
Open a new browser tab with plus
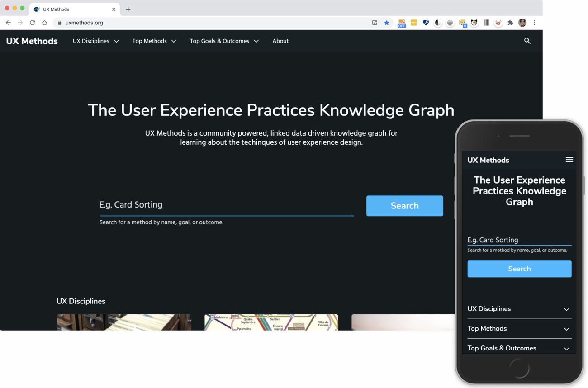point(128,9)
